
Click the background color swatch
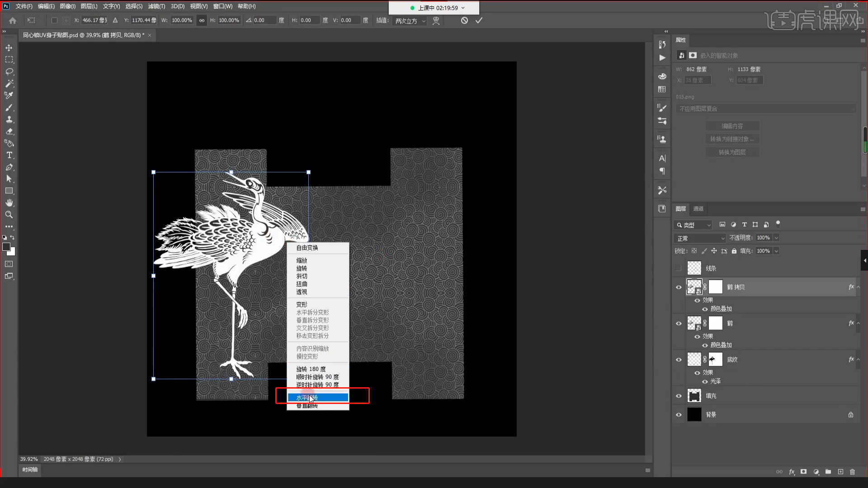tap(12, 252)
